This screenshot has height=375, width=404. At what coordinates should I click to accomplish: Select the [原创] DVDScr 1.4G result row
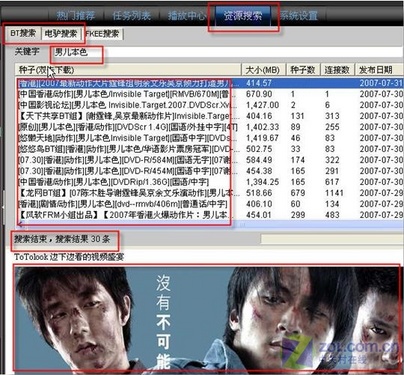(210, 127)
